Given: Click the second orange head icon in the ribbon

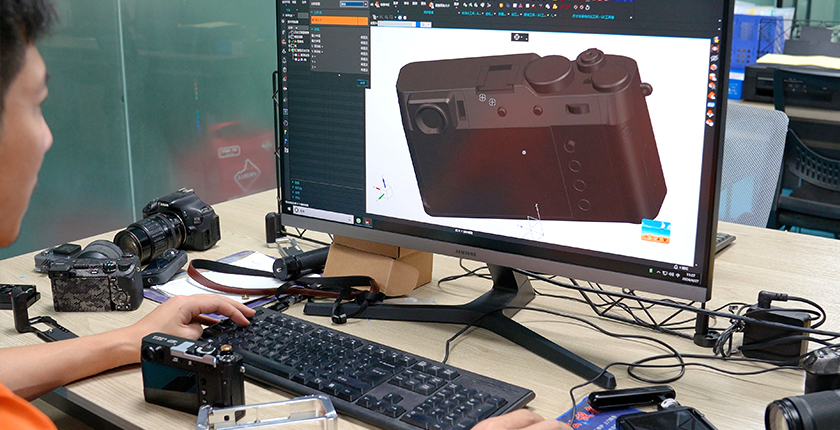Looking at the screenshot, I should 431,5.
